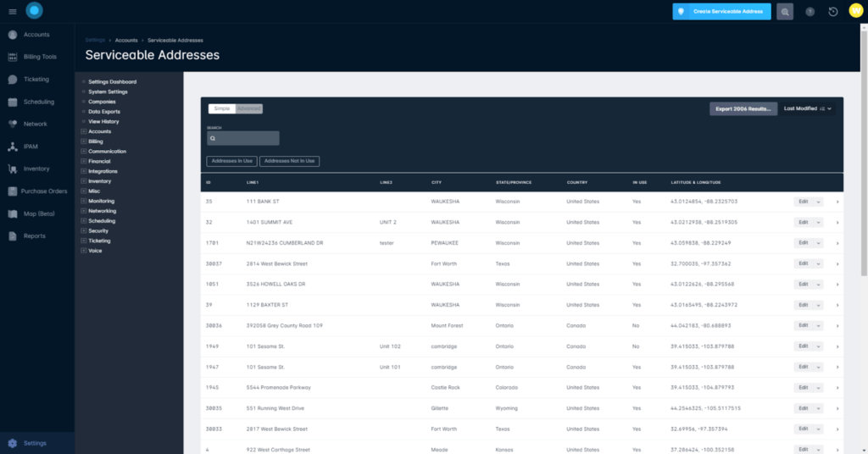Open the help question mark icon
The width and height of the screenshot is (868, 454).
pyautogui.click(x=810, y=12)
